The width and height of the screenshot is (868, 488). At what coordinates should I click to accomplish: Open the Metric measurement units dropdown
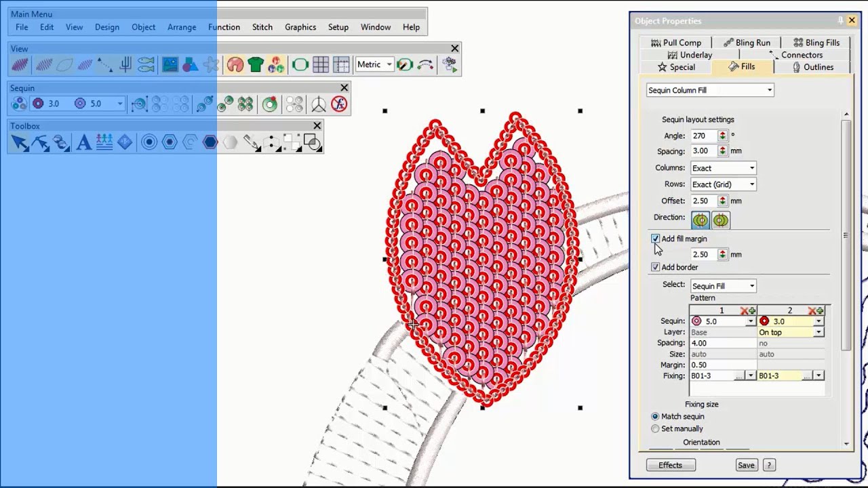375,64
